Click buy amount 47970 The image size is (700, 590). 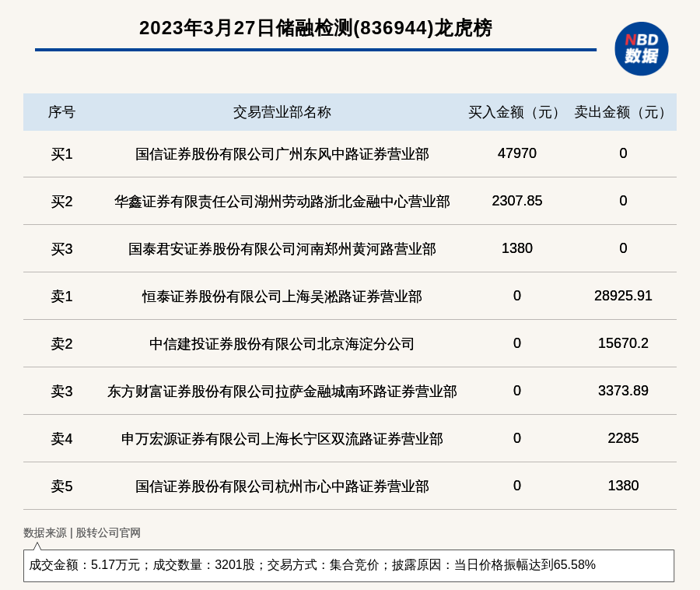tap(517, 153)
